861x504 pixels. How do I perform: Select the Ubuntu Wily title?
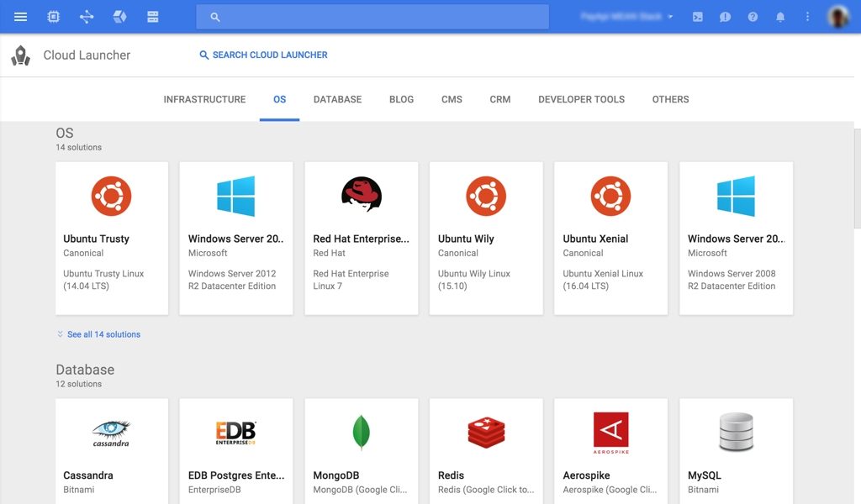(x=466, y=239)
